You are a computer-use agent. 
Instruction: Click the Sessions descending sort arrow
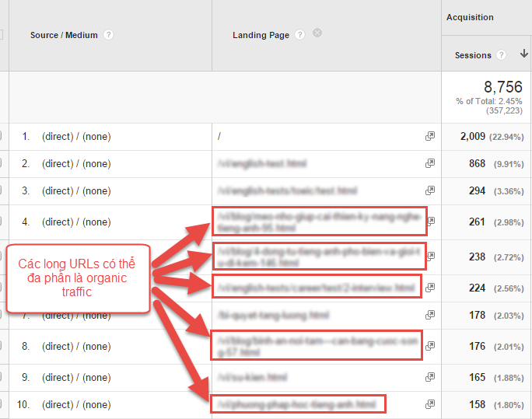(x=524, y=54)
